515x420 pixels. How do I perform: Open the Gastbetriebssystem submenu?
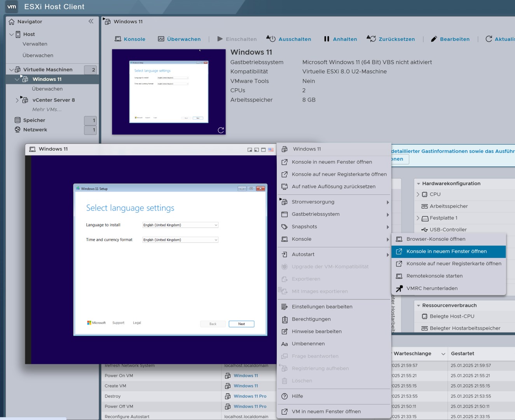334,214
